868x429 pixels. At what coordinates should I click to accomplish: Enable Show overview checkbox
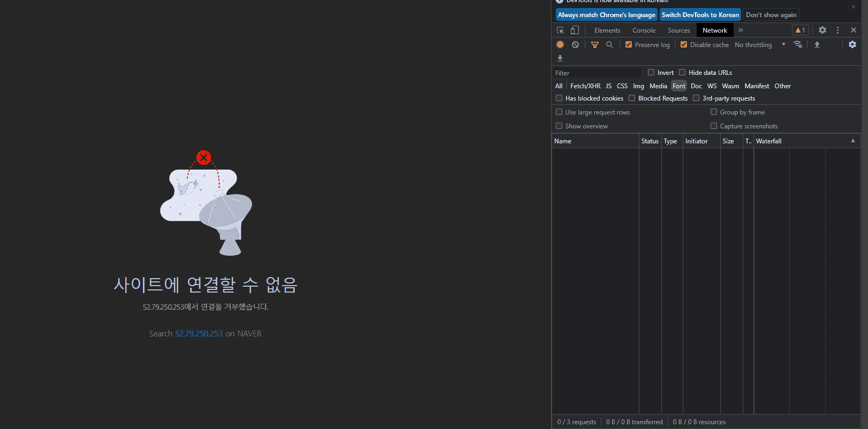coord(559,126)
